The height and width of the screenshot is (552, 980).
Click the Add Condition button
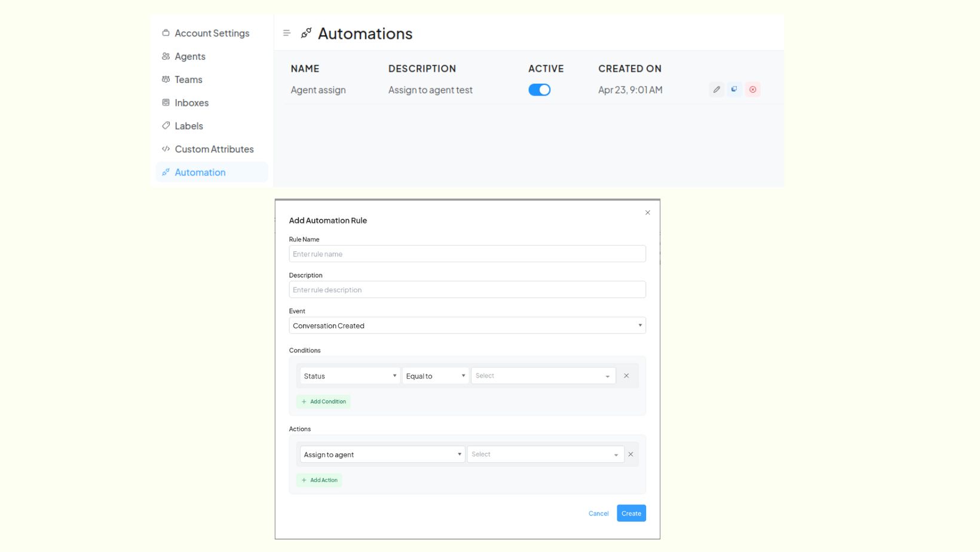(x=323, y=401)
